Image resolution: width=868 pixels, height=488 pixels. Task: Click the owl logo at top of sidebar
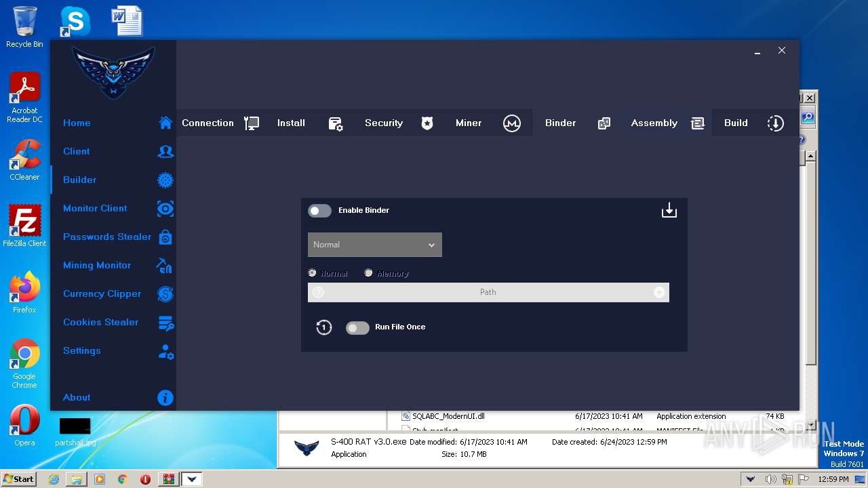point(113,73)
